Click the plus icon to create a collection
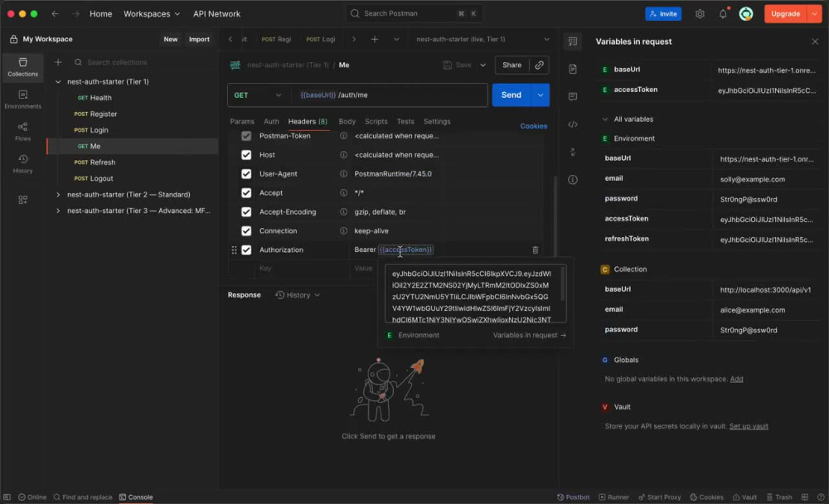The width and height of the screenshot is (829, 504). tap(58, 62)
